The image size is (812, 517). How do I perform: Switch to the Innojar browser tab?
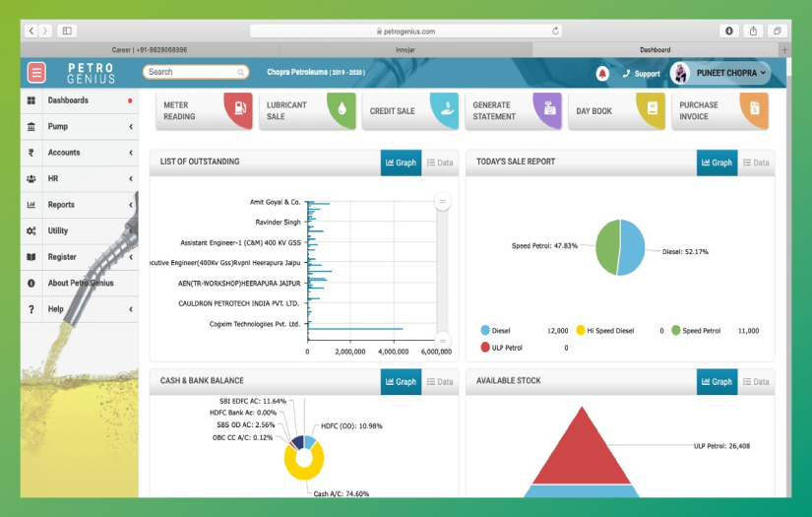point(406,50)
